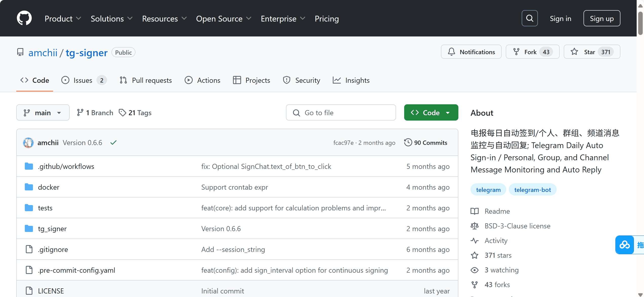This screenshot has width=644, height=297.
Task: Open the green Code dropdown button
Action: [x=431, y=112]
